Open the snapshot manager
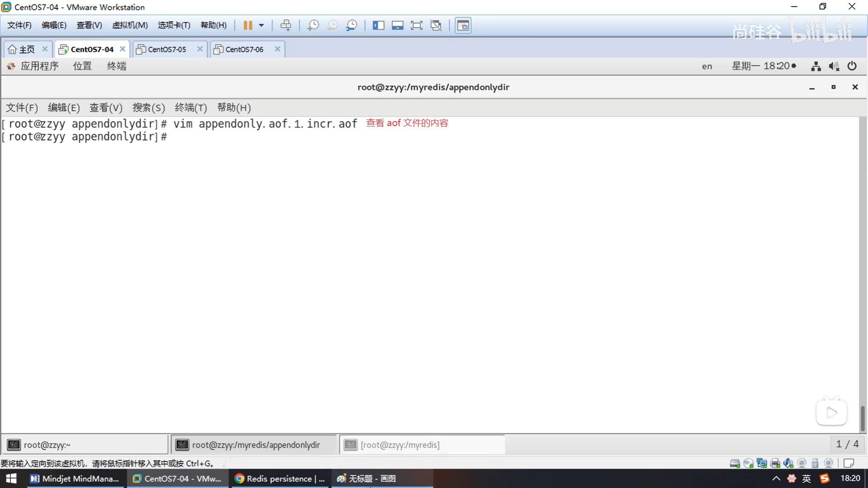868x488 pixels. (x=352, y=25)
